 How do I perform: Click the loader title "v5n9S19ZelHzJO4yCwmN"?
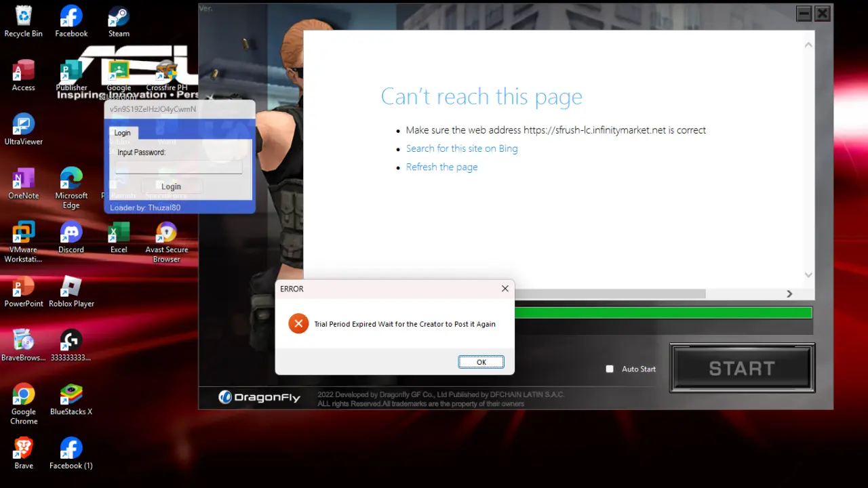point(153,109)
